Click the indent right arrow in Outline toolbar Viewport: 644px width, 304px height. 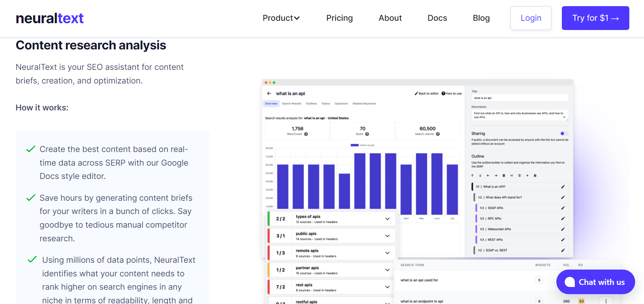[496, 176]
